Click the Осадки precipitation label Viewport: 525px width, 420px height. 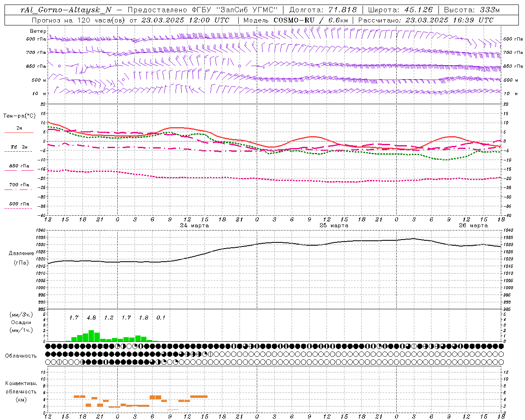[x=21, y=323]
